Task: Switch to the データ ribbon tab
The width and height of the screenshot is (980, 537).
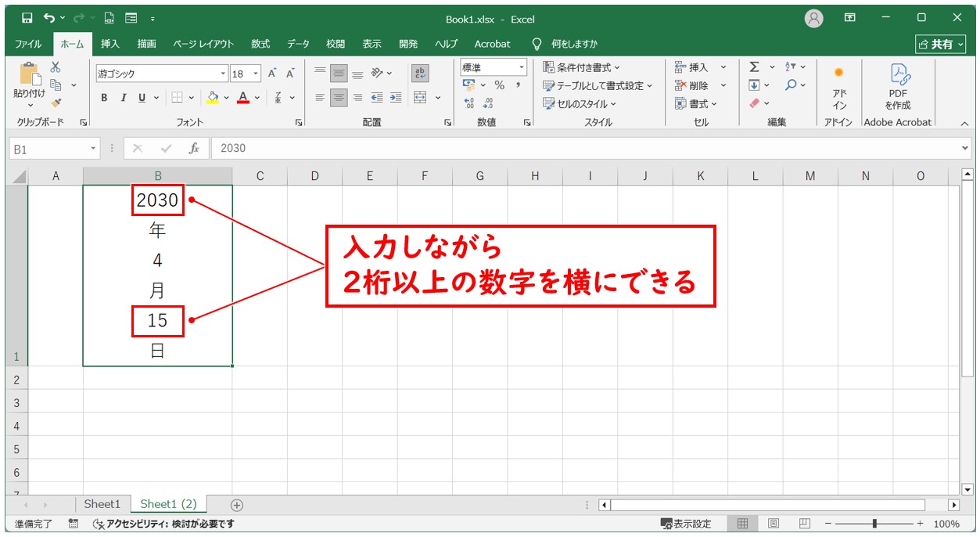Action: [x=298, y=44]
